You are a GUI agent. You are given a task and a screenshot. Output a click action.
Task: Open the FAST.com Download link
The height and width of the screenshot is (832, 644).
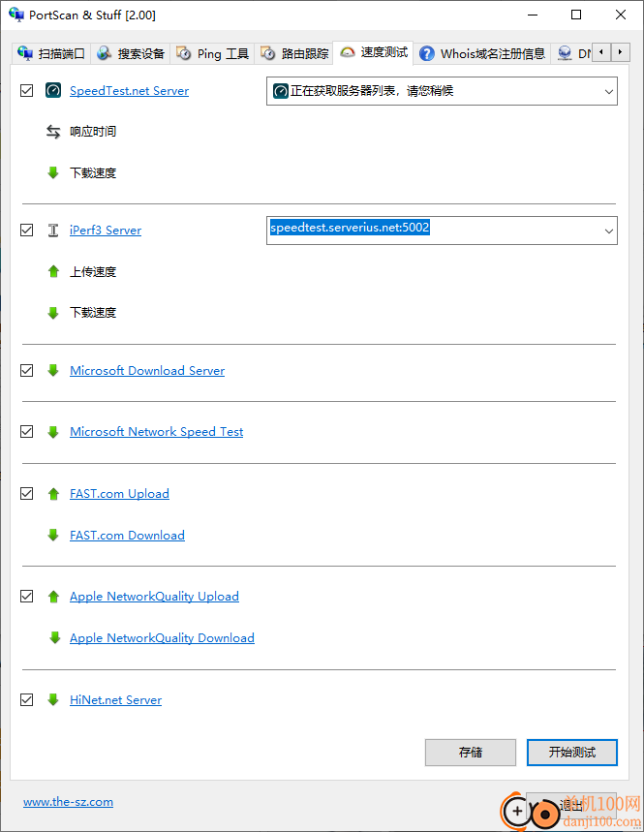click(127, 535)
